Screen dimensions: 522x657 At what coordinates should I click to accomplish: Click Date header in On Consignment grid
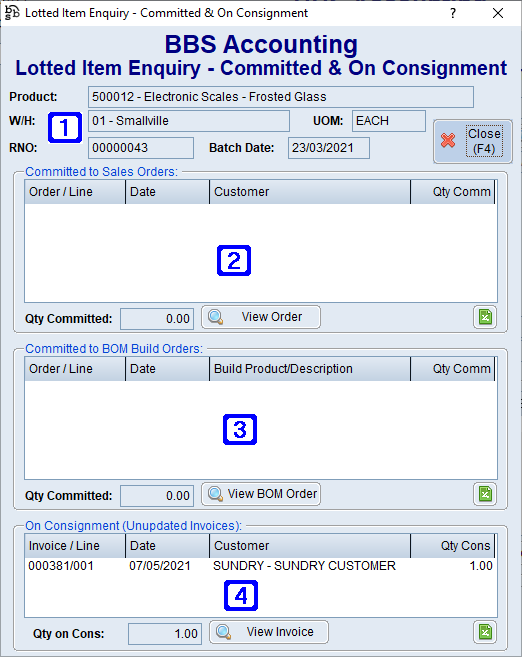coord(168,546)
